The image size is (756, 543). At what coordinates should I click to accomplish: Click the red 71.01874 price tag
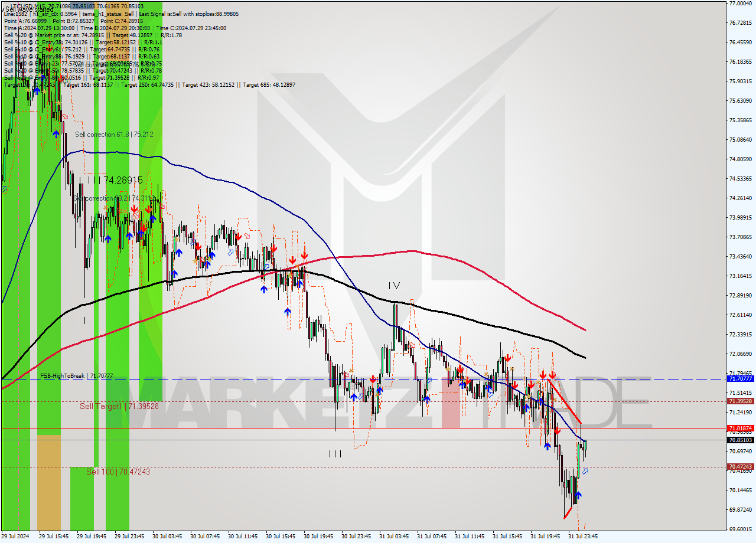coord(740,428)
